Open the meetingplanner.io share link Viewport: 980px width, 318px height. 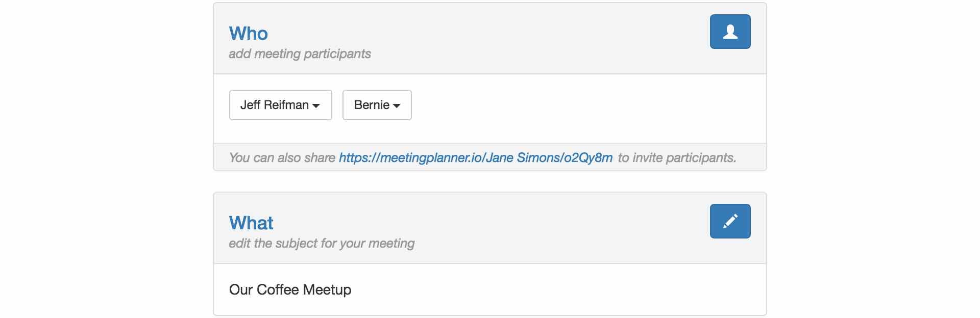(475, 157)
